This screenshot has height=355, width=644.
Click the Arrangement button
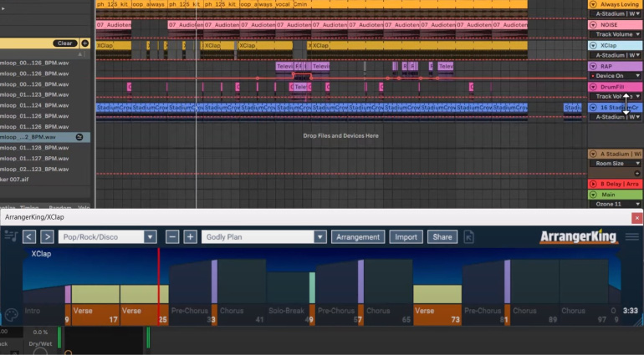(358, 236)
